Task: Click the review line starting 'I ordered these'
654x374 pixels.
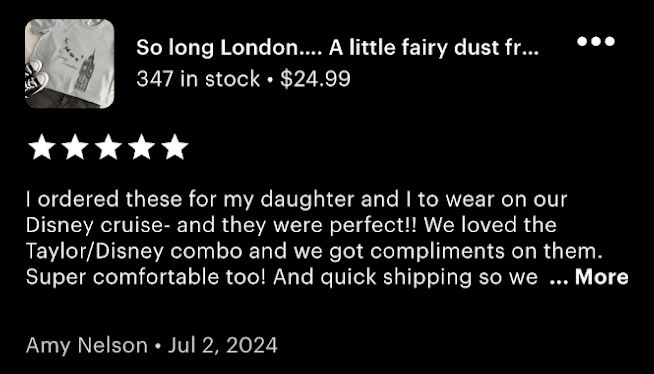Action: tap(296, 199)
